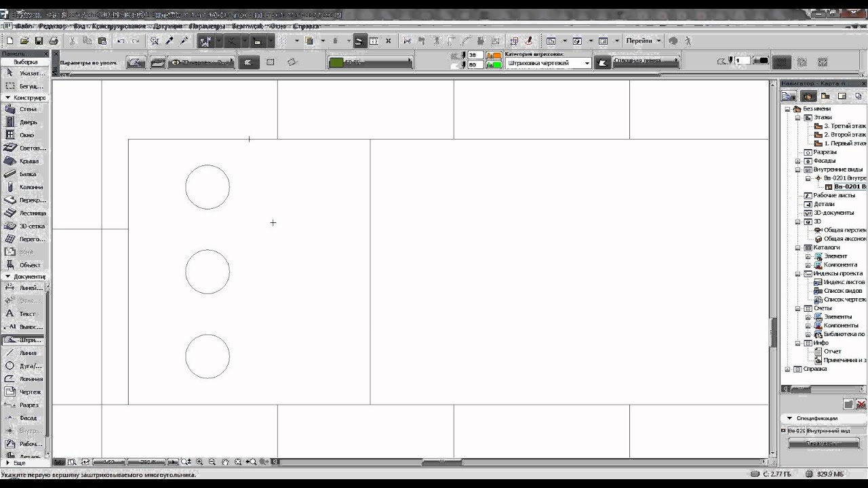868x488 pixels.
Task: Select the Балка (Beam) tool
Action: [x=24, y=174]
